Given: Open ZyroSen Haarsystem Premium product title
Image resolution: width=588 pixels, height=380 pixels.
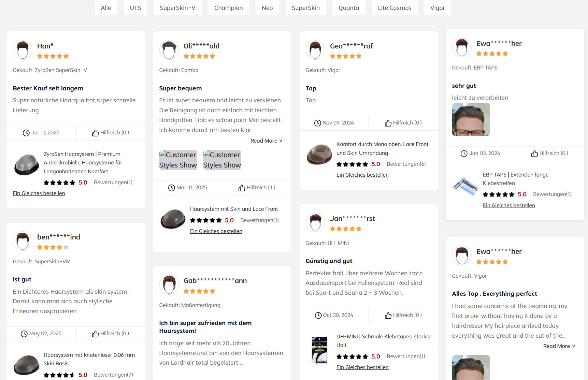Looking at the screenshot, I should (83, 163).
